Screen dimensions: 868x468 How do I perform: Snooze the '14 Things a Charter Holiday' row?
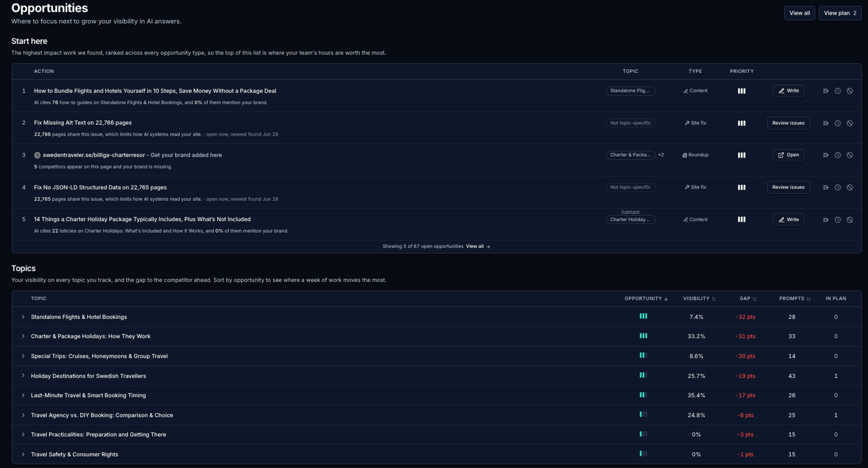[x=838, y=220]
